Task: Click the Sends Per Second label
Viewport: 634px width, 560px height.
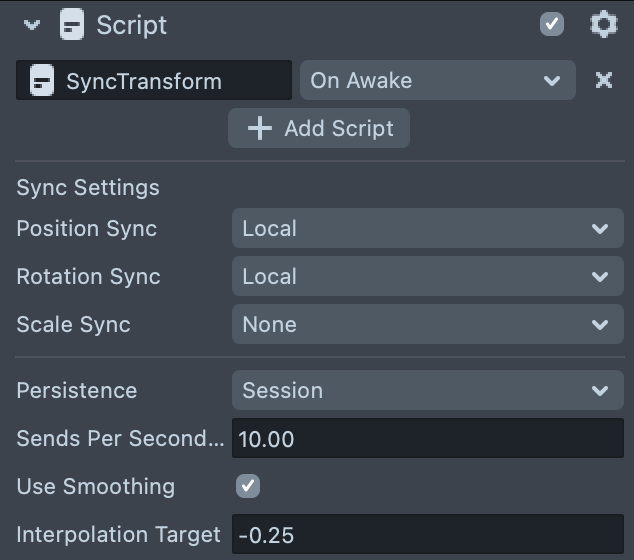Action: [120, 438]
